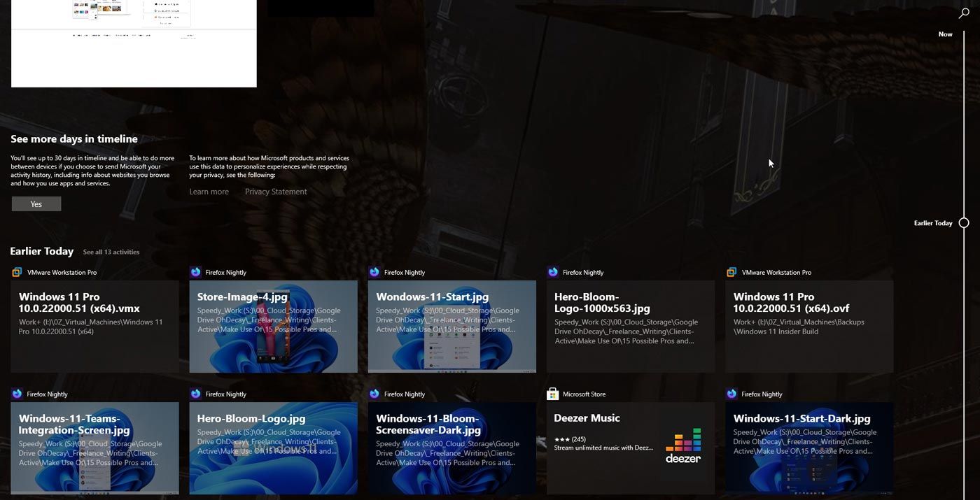Jump to the Earlier Today timeline marker
Screen dimensions: 980x500
pos(934,222)
